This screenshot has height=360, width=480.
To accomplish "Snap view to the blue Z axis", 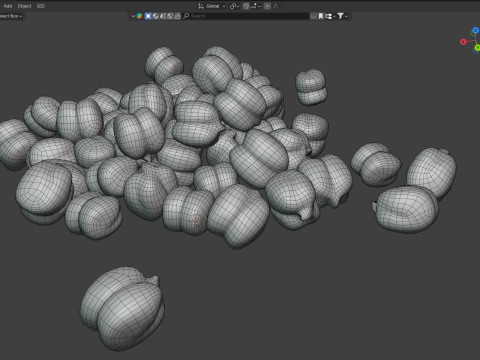I will 476,31.
